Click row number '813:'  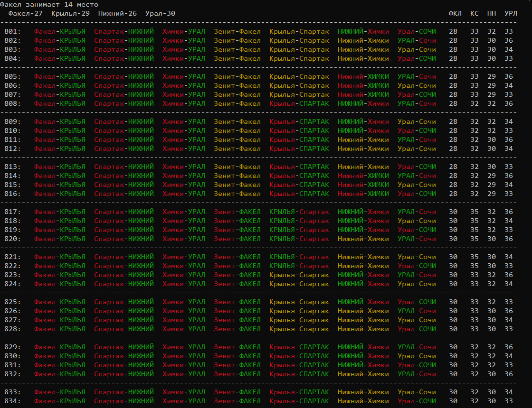tap(12, 167)
